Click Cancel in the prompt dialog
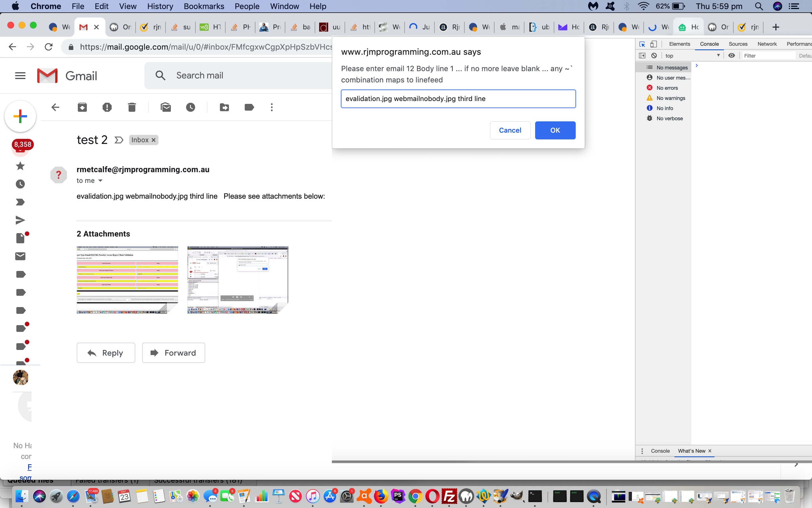 (x=510, y=130)
